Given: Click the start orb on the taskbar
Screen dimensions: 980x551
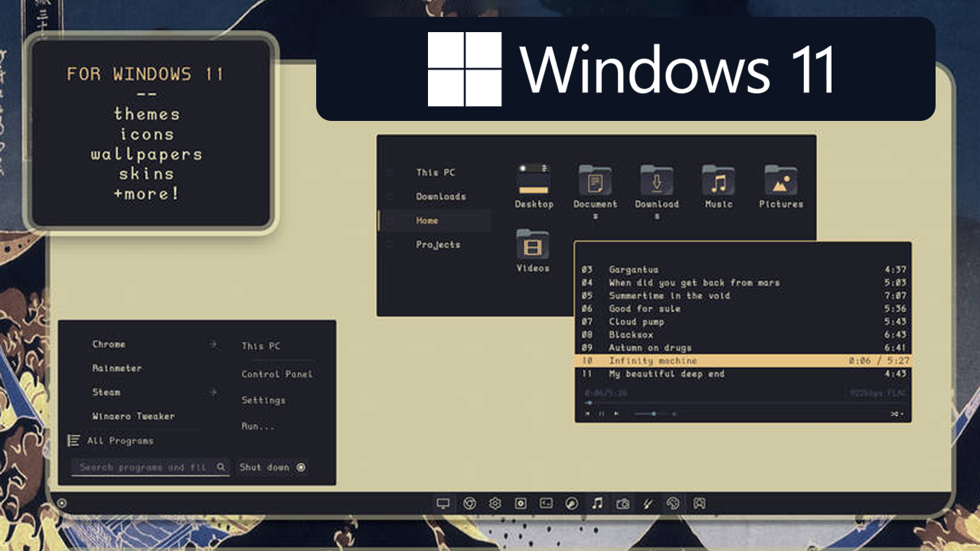Looking at the screenshot, I should [62, 504].
